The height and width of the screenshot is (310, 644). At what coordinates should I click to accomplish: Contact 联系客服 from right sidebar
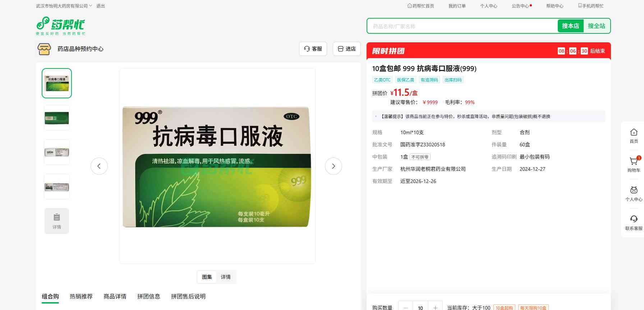634,223
